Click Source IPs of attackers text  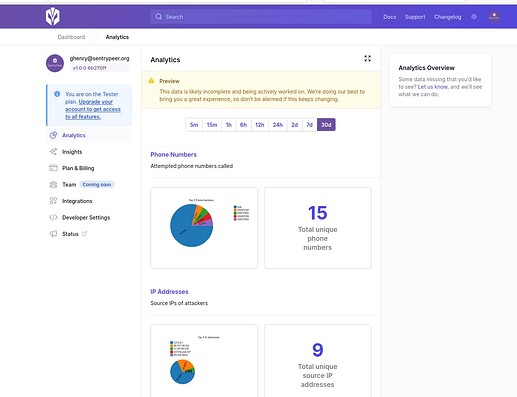coord(179,303)
